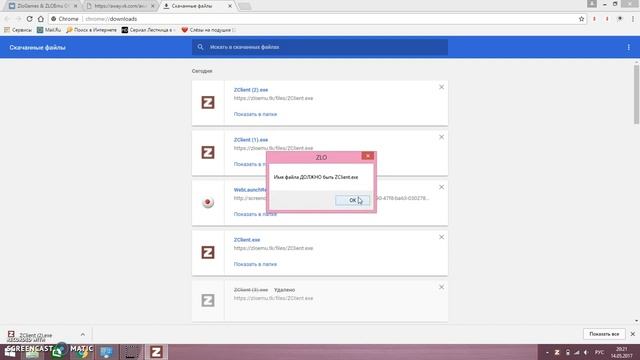Click ZClient (2).exe in the download shelf

(35, 335)
